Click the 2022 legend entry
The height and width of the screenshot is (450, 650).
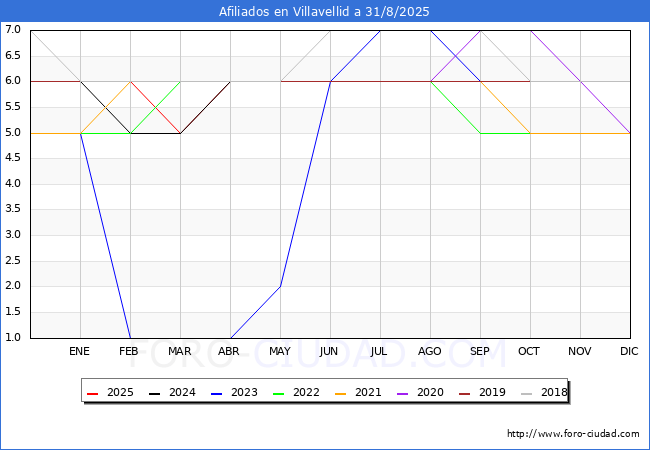(x=307, y=393)
